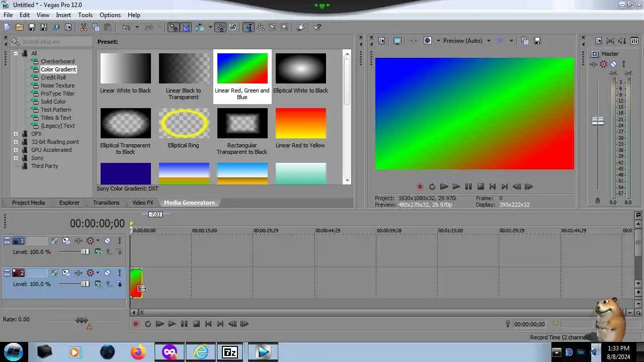Mute the Master bus output
Image resolution: width=644 pixels, height=362 pixels.
point(613,64)
